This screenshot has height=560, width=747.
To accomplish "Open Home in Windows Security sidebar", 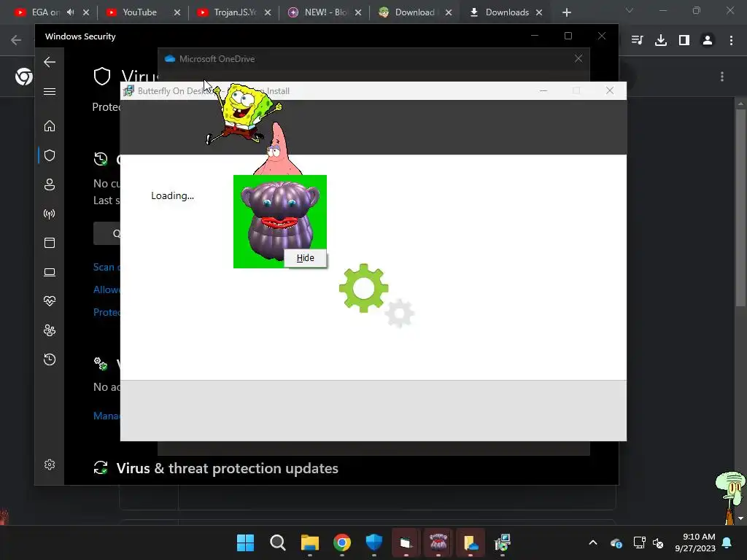I will tap(50, 126).
